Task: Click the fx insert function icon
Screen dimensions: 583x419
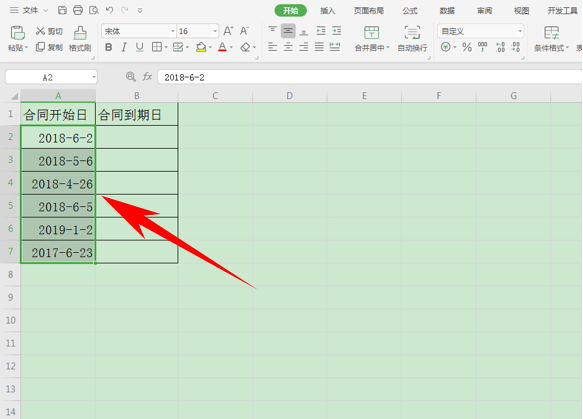Action: 147,77
